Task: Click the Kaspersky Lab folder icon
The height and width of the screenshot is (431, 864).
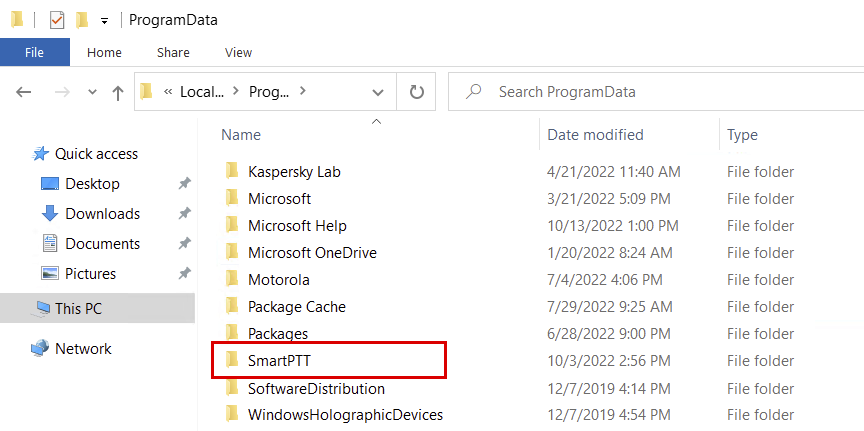Action: pyautogui.click(x=232, y=171)
